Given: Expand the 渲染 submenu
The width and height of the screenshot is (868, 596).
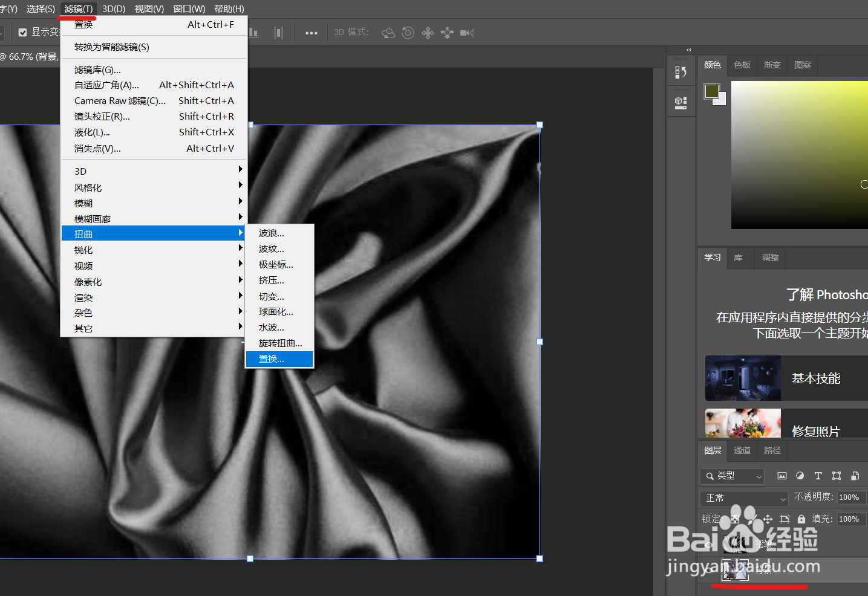Looking at the screenshot, I should (154, 297).
